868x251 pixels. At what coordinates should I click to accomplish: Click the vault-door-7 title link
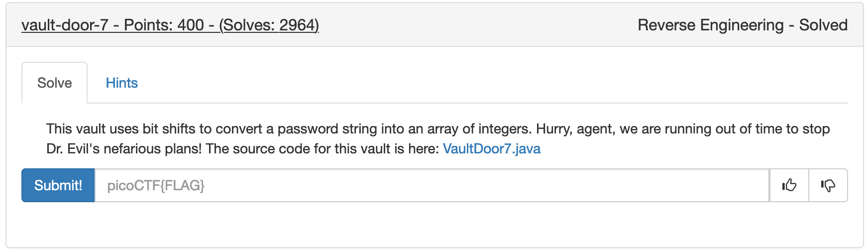65,25
